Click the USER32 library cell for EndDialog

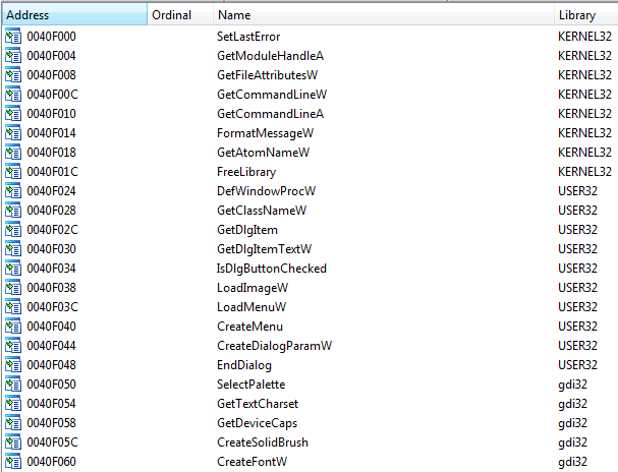tap(578, 365)
